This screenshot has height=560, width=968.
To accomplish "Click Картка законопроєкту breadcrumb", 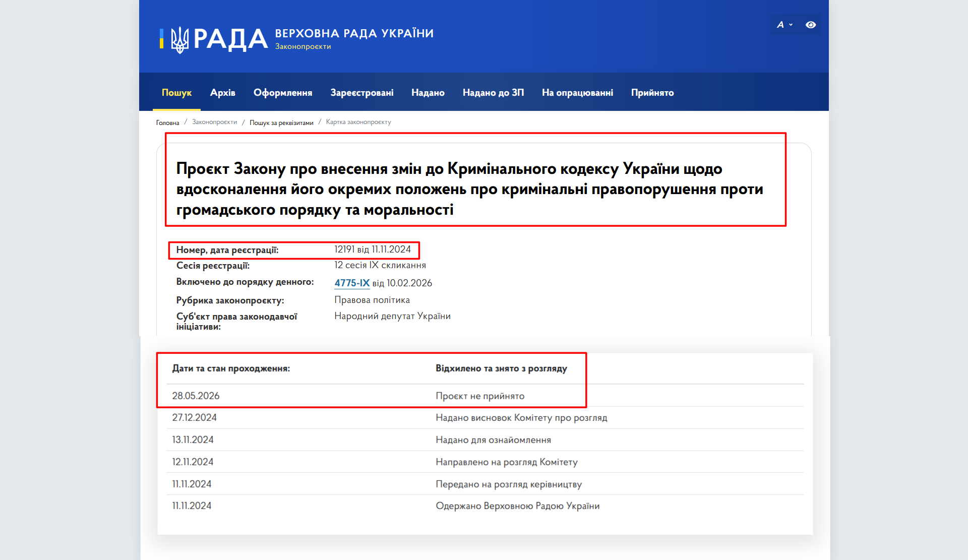I will tap(358, 122).
